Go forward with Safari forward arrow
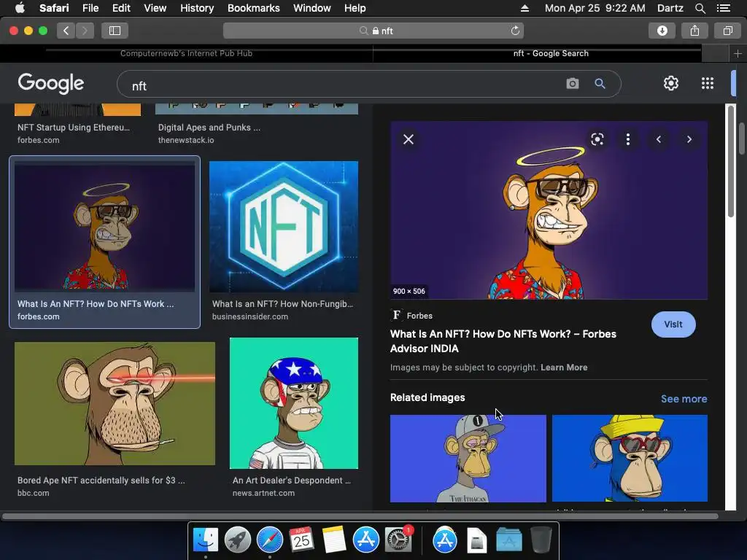 pos(85,31)
